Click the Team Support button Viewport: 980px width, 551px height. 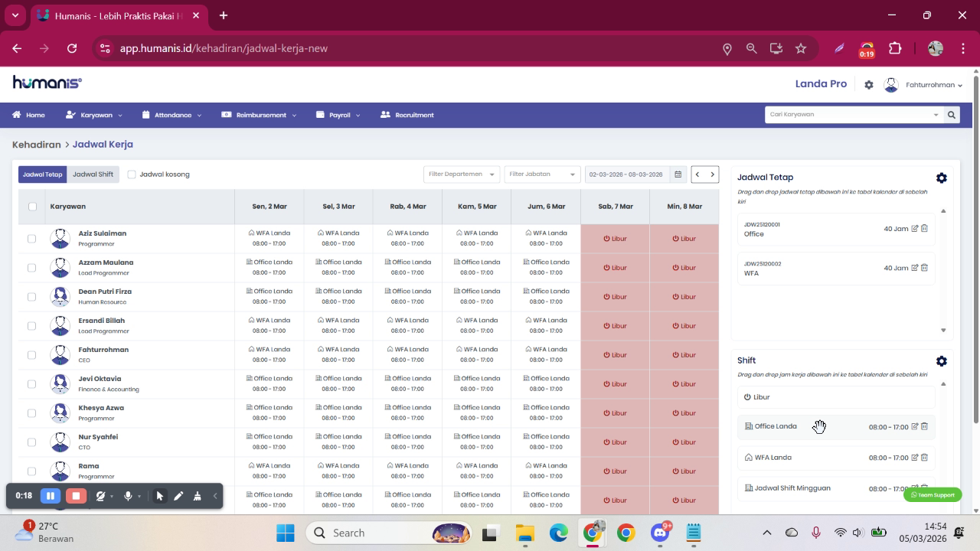click(933, 495)
